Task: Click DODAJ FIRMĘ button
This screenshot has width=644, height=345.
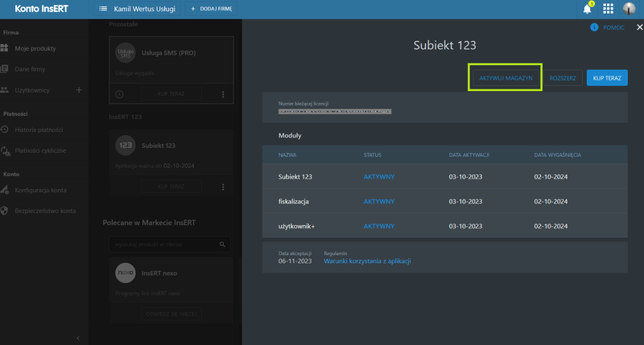Action: [212, 9]
